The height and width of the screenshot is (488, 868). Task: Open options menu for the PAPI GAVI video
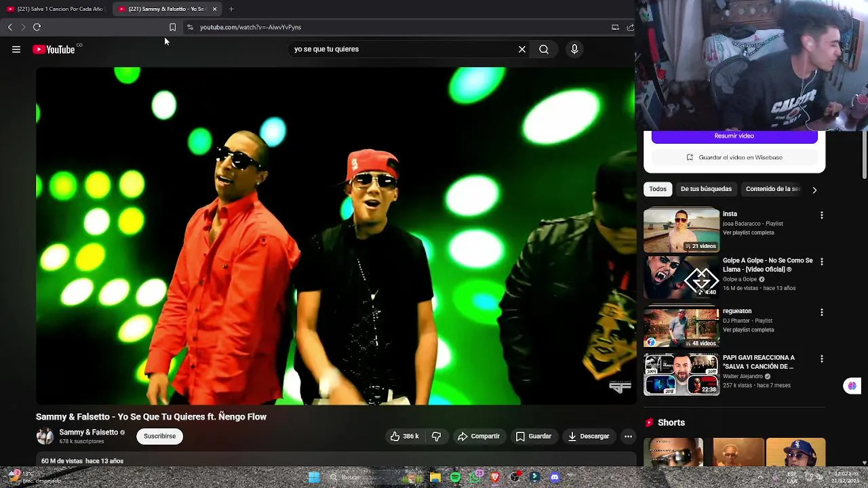pos(822,359)
